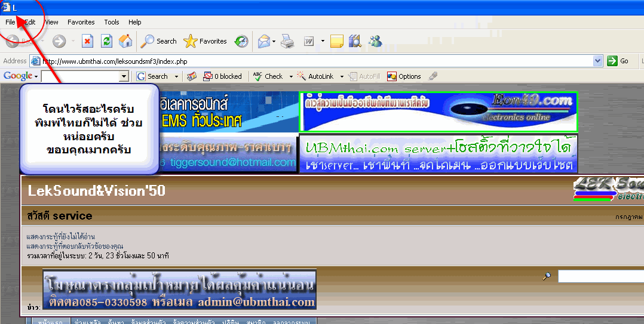Open the Edit with Word dropdown arrow
644x324 pixels.
point(323,41)
